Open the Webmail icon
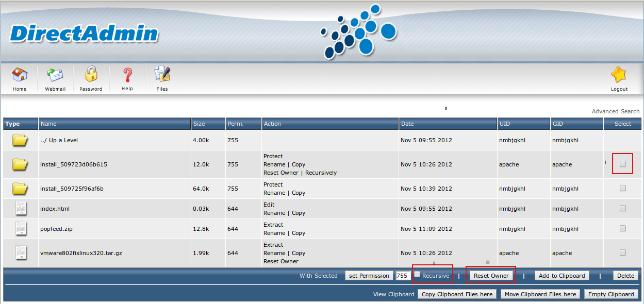This screenshot has width=644, height=304. (55, 75)
